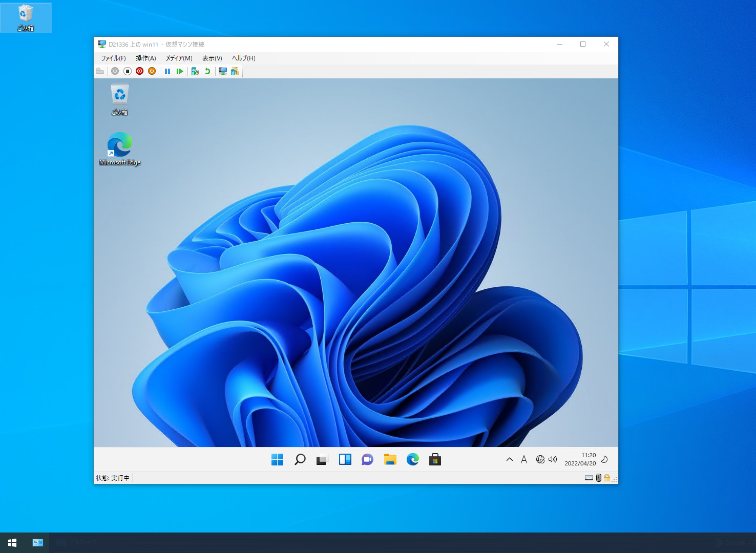Turn off the VM with the stop icon
Image resolution: width=756 pixels, height=553 pixels.
tap(128, 71)
